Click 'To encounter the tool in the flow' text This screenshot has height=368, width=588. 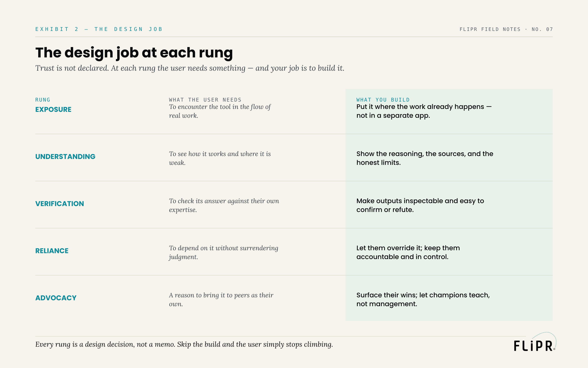(220, 111)
